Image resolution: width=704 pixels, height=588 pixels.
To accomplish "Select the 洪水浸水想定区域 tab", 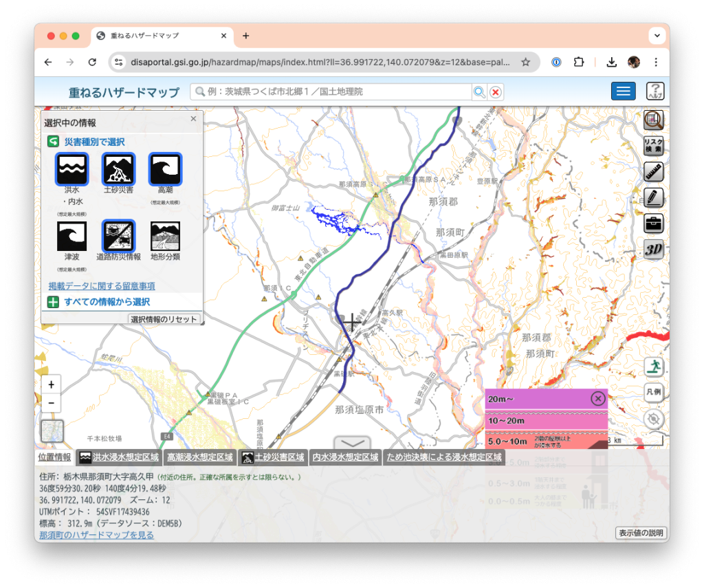I will (120, 457).
